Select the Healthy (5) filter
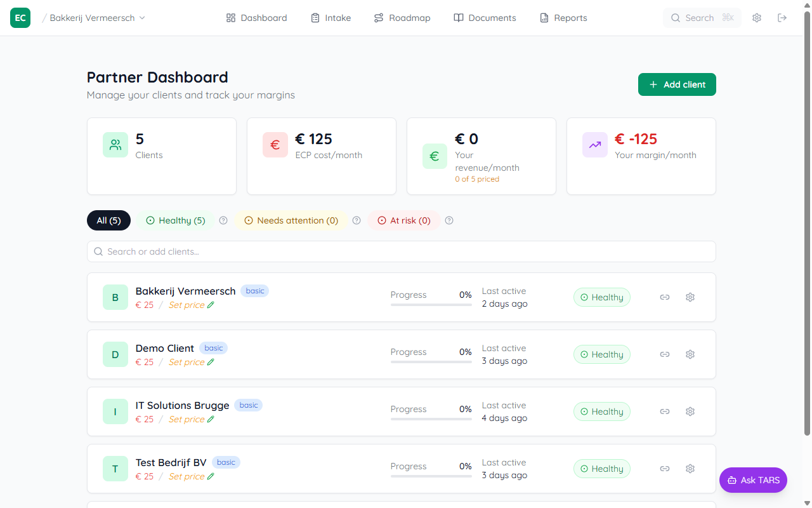812x508 pixels. click(x=175, y=220)
